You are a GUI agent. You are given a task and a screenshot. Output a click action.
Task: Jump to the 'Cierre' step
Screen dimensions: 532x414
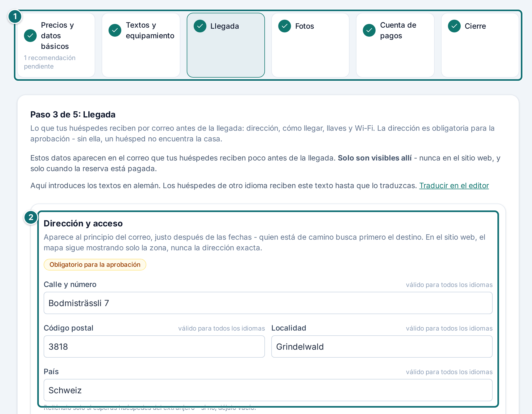pyautogui.click(x=480, y=45)
